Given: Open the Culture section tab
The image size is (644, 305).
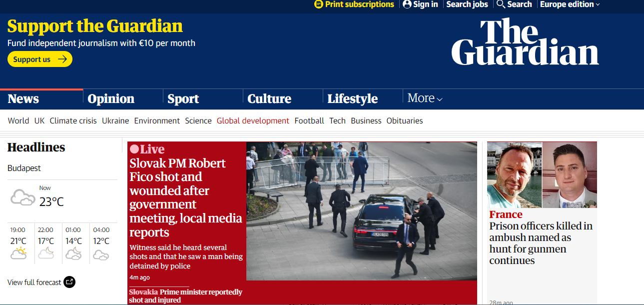Looking at the screenshot, I should (x=269, y=99).
